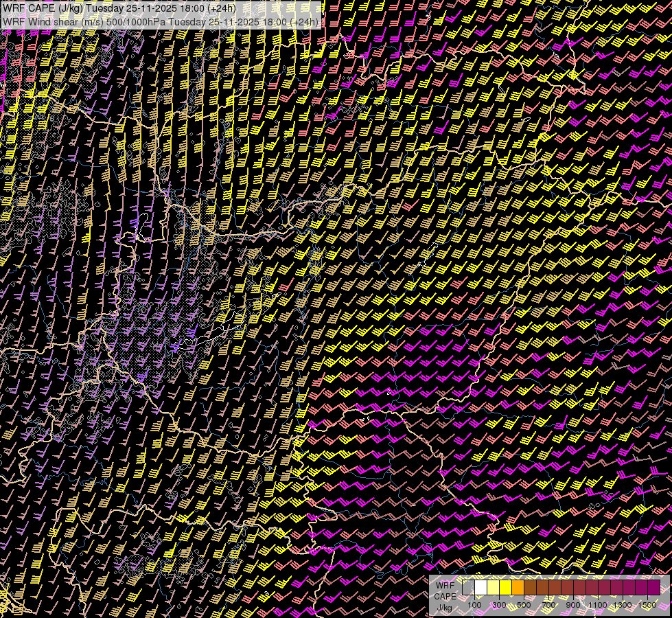
Task: Select the grey first CAPE legend swatch
Action: point(468,587)
